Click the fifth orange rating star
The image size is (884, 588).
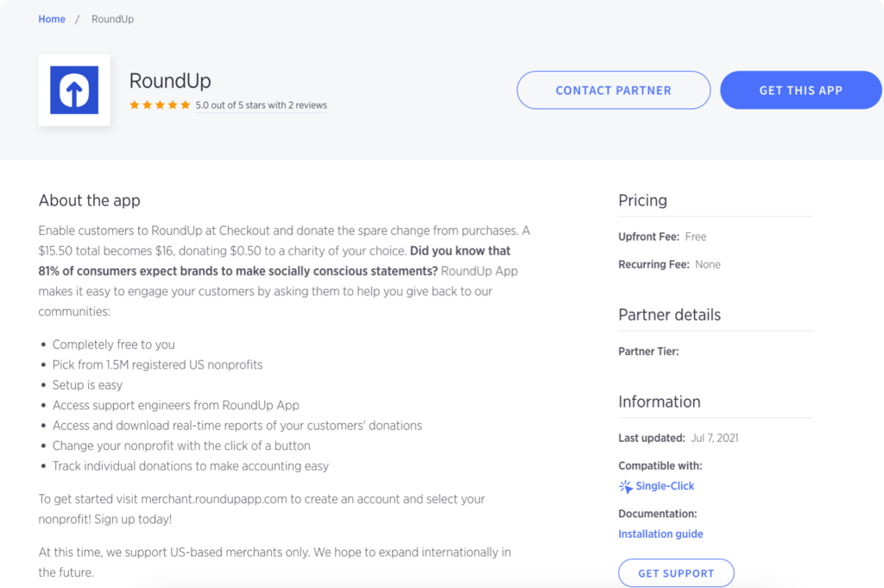185,105
